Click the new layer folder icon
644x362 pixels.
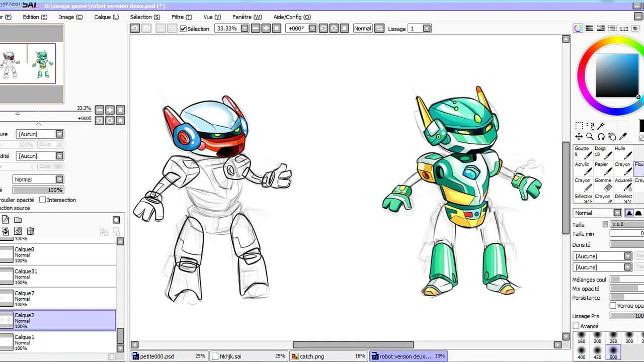click(x=18, y=220)
